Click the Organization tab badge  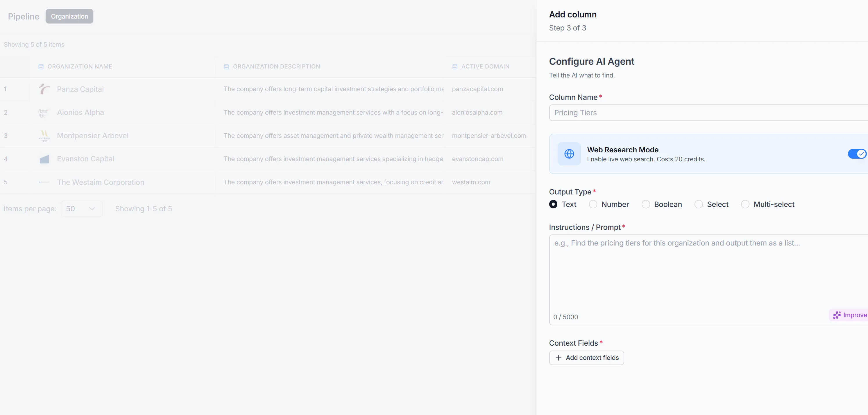pyautogui.click(x=69, y=17)
